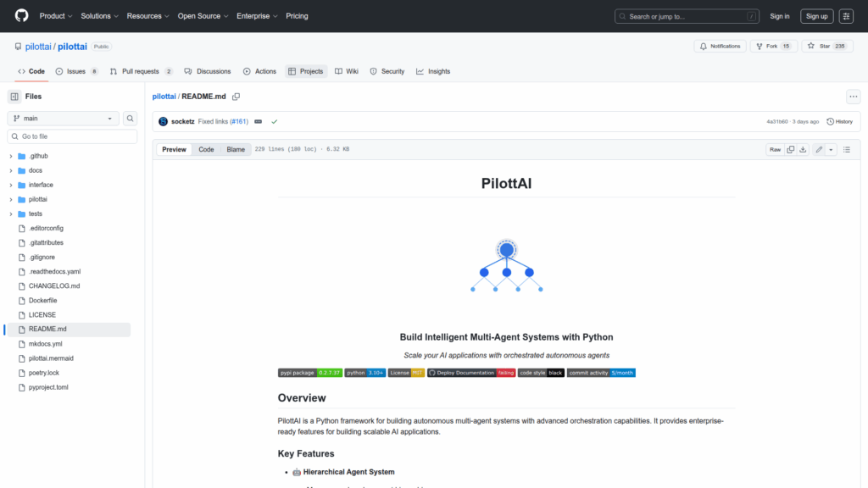The image size is (868, 488).
Task: Focus the Search or jump to field
Action: coord(687,16)
